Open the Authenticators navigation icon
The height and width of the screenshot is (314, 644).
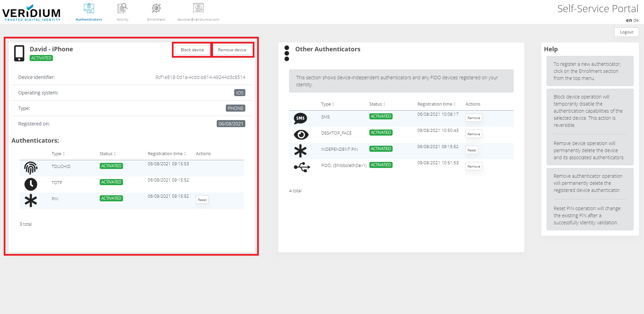(89, 8)
